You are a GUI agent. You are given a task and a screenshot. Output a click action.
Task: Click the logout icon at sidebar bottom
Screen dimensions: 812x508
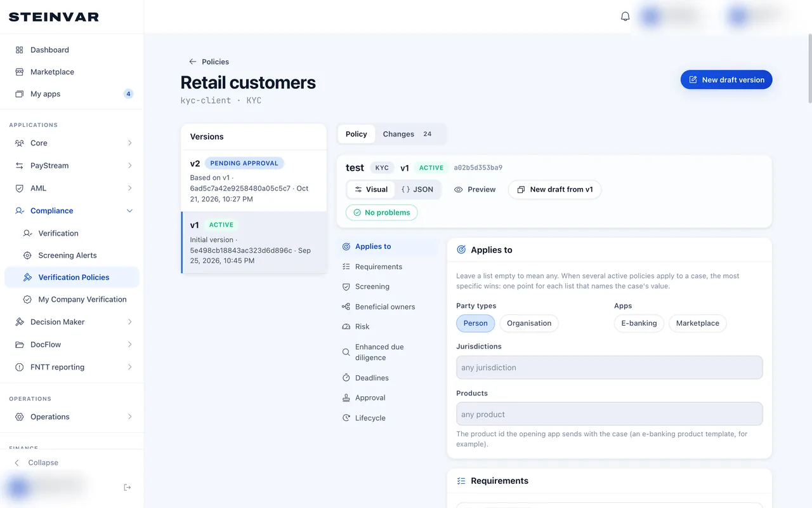128,487
